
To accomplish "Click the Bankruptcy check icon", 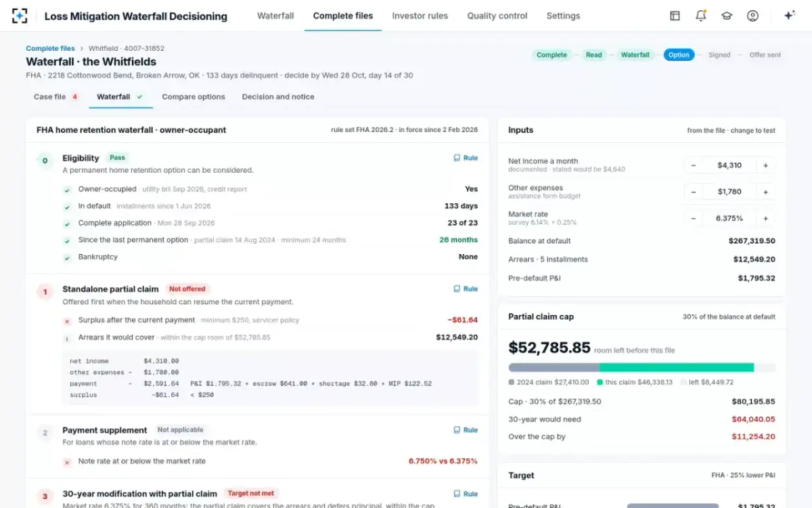I will pyautogui.click(x=67, y=257).
